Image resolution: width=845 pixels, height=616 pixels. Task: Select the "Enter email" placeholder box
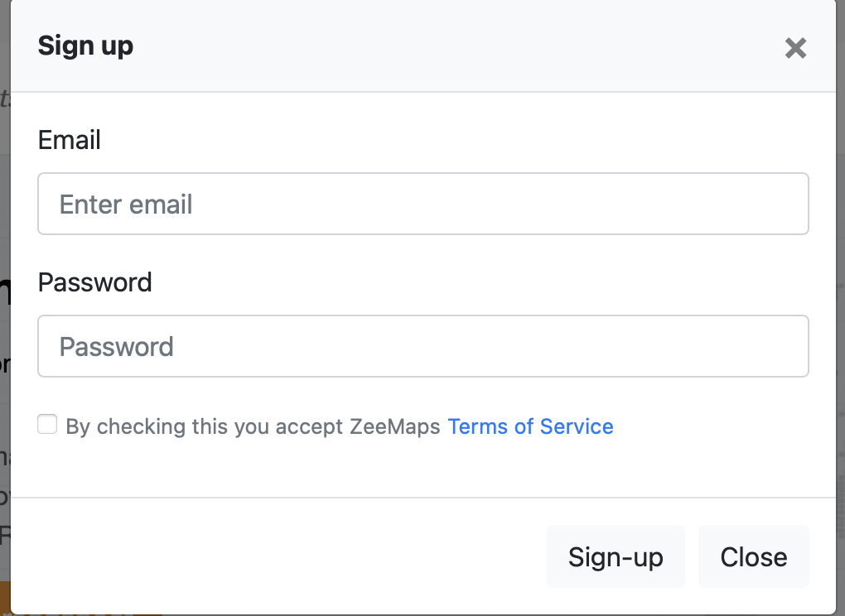tap(422, 204)
